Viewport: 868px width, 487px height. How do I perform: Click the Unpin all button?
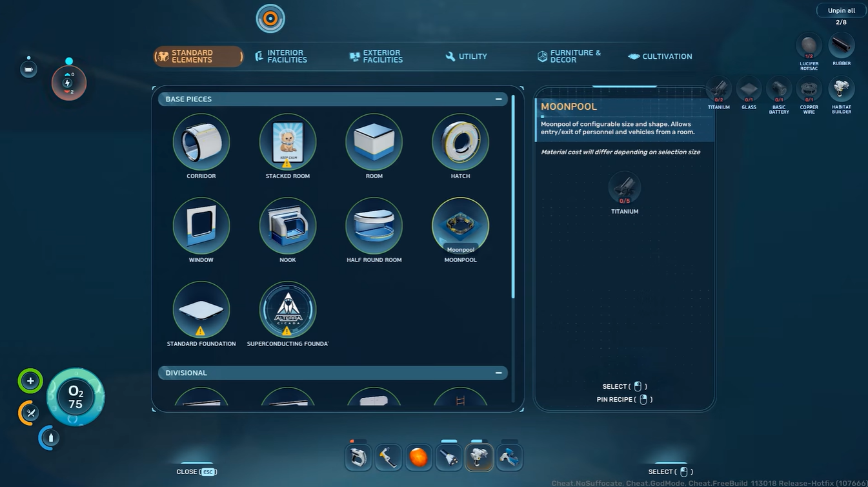coord(842,10)
